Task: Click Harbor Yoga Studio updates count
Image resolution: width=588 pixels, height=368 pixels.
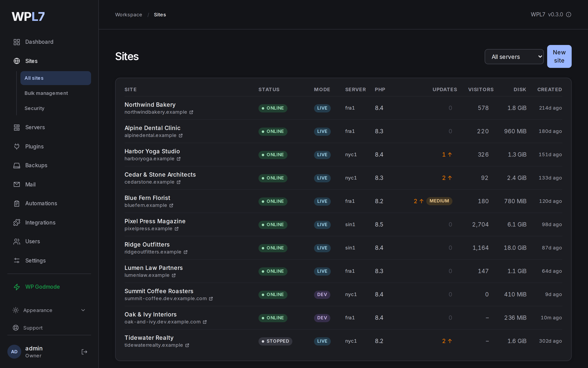Action: click(447, 155)
